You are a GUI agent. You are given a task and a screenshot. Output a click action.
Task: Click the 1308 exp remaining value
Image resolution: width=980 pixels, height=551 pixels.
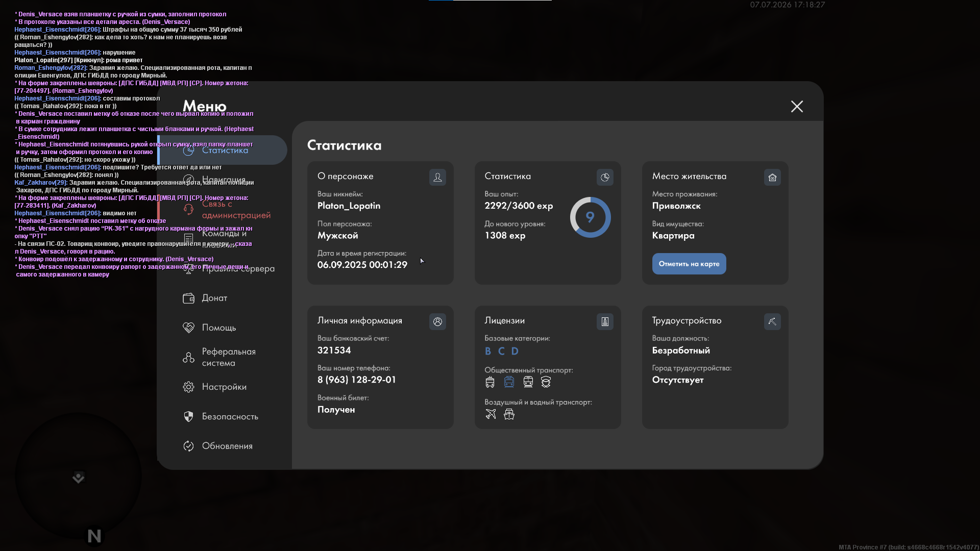505,235
